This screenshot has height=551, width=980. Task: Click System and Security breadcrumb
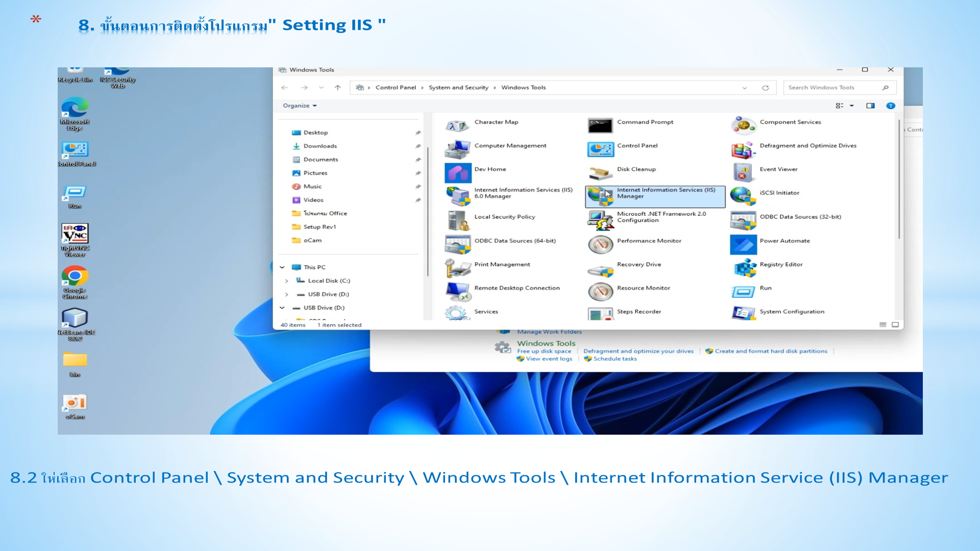click(x=458, y=88)
